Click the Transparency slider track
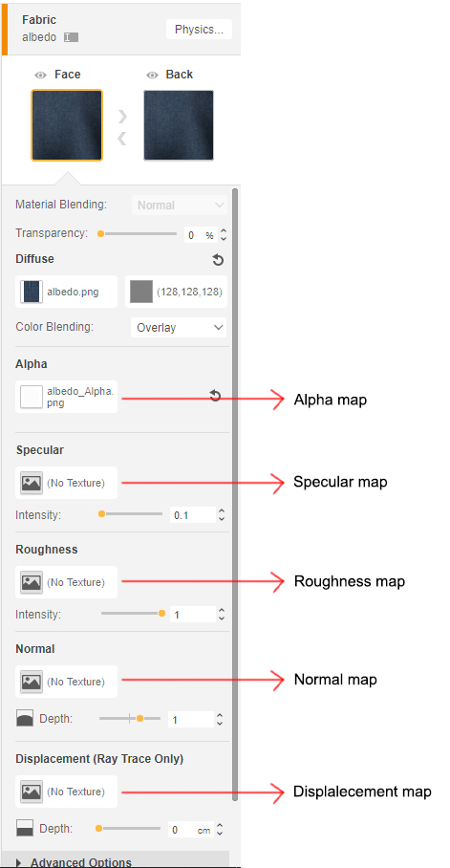 click(x=138, y=234)
